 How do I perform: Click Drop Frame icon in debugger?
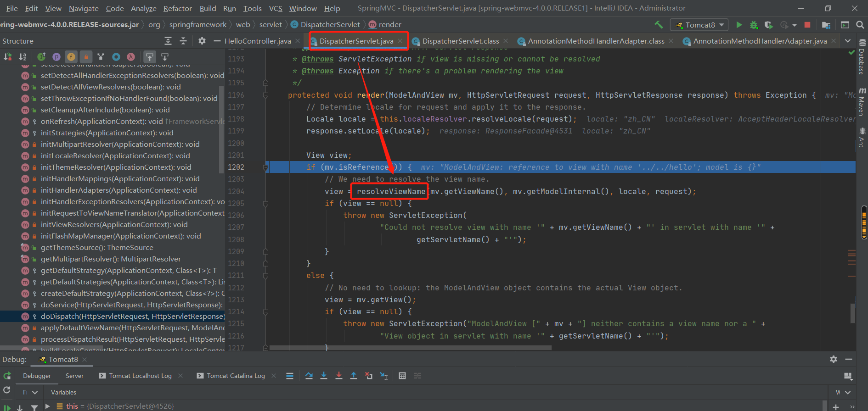coord(369,376)
